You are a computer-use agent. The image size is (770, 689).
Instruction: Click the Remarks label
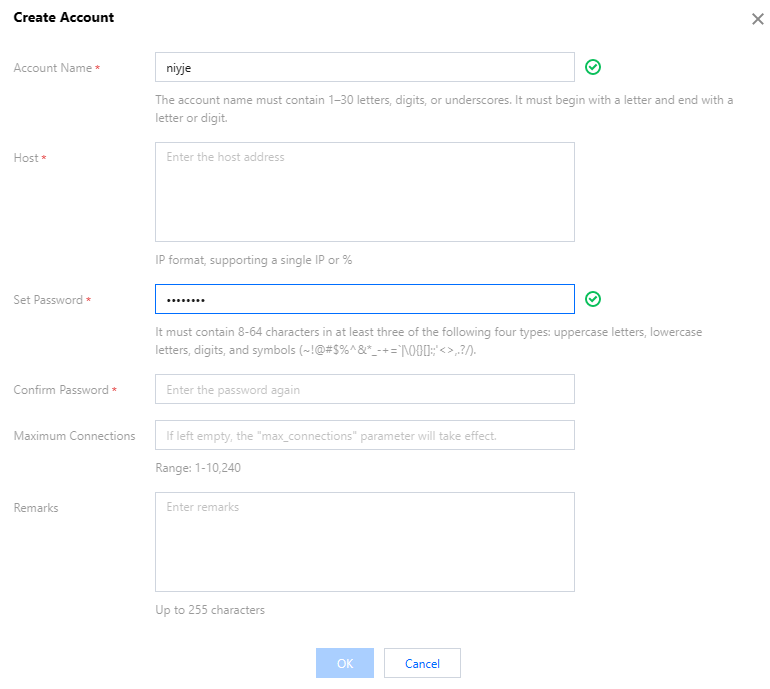pyautogui.click(x=36, y=508)
